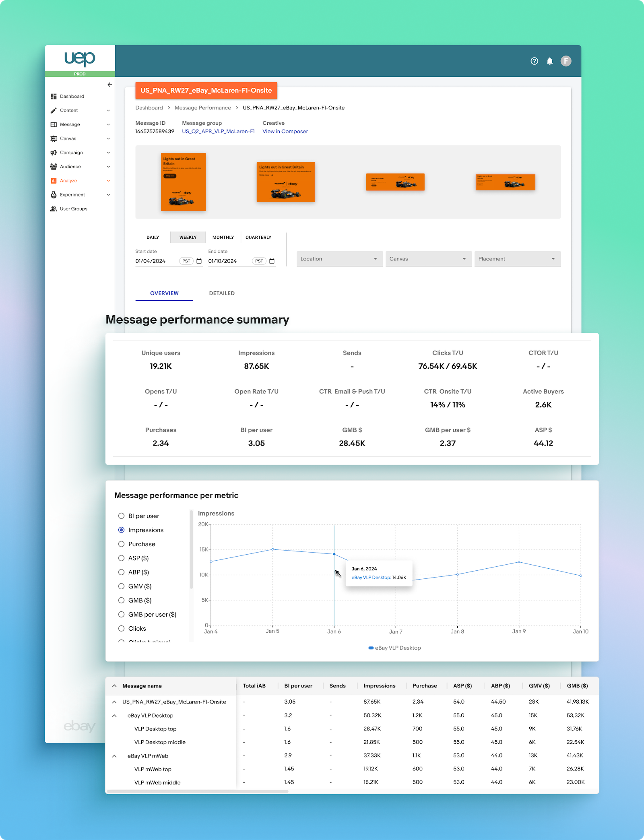Screen dimensions: 644x840
Task: Click the Message layout icon
Action: [x=54, y=124]
